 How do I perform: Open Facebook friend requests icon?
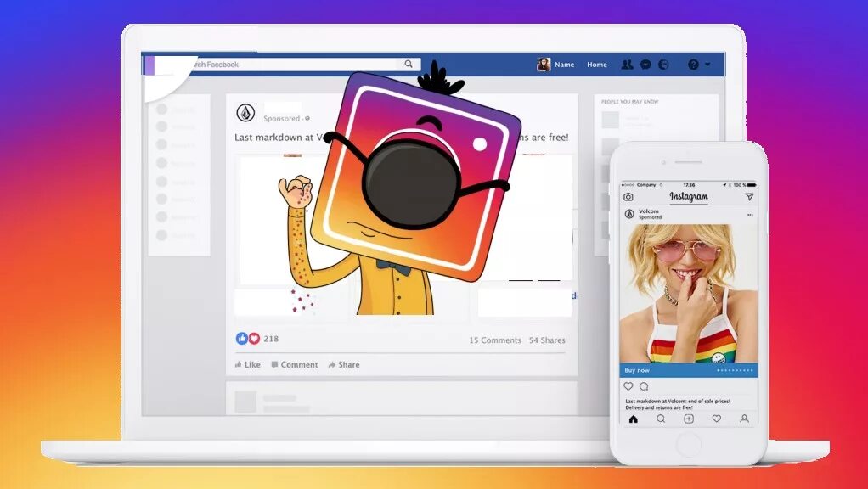pyautogui.click(x=627, y=65)
